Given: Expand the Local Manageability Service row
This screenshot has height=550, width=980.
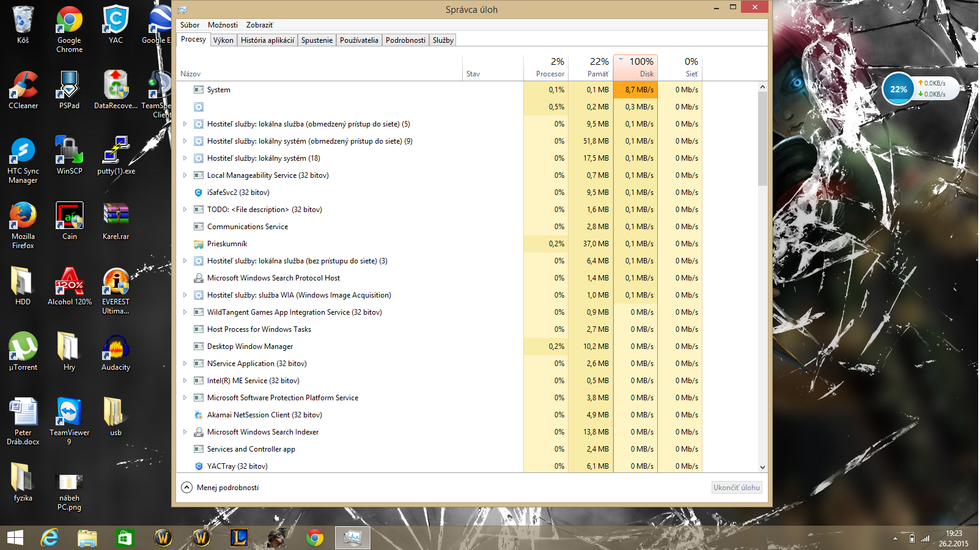Looking at the screenshot, I should [185, 175].
